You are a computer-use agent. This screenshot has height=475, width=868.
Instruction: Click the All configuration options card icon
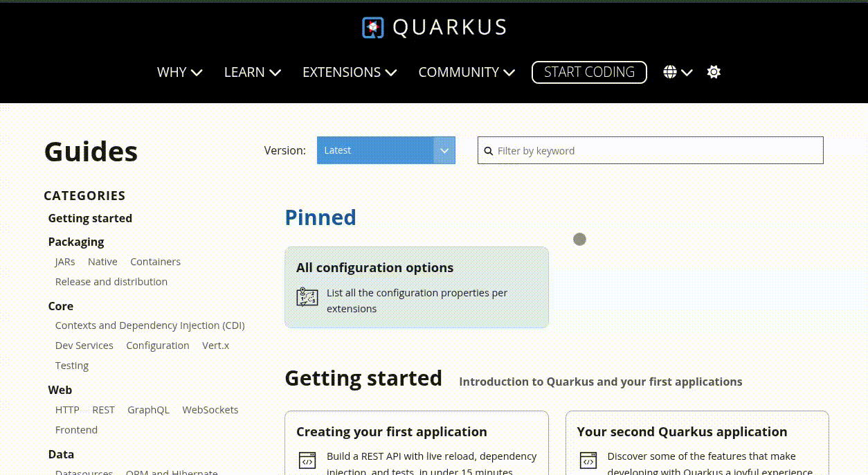tap(307, 297)
